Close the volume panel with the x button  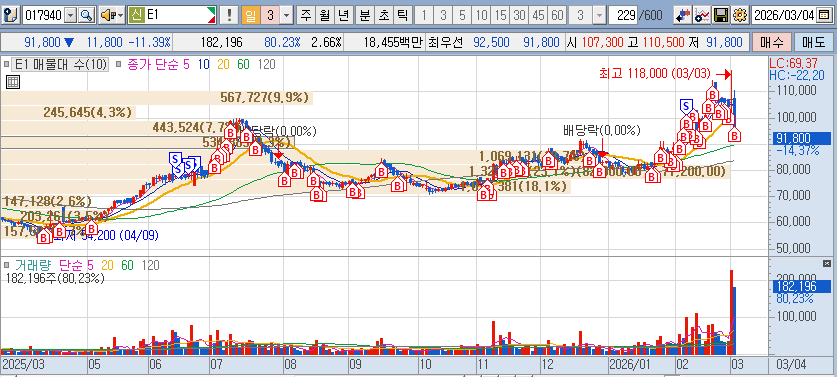pyautogui.click(x=827, y=263)
